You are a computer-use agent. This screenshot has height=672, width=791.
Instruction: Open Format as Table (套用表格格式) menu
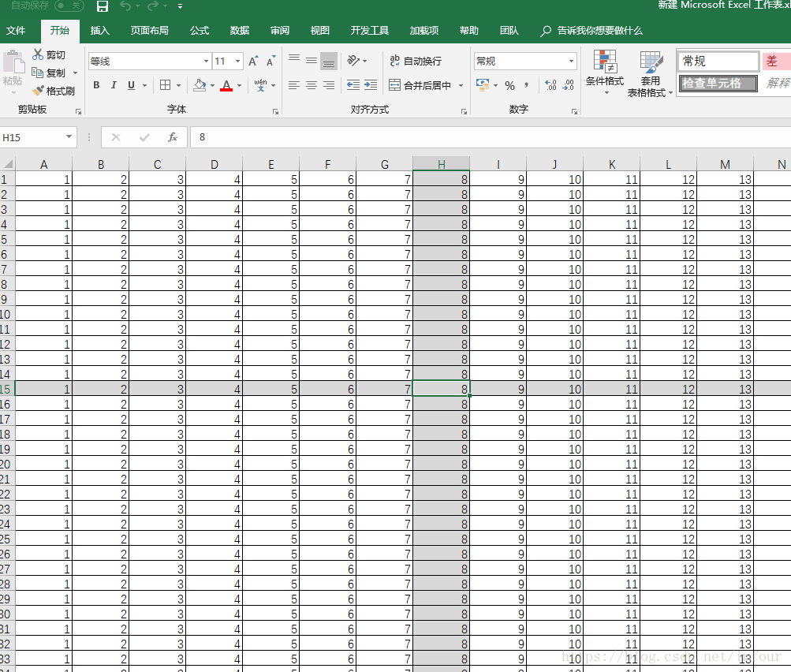pyautogui.click(x=650, y=73)
